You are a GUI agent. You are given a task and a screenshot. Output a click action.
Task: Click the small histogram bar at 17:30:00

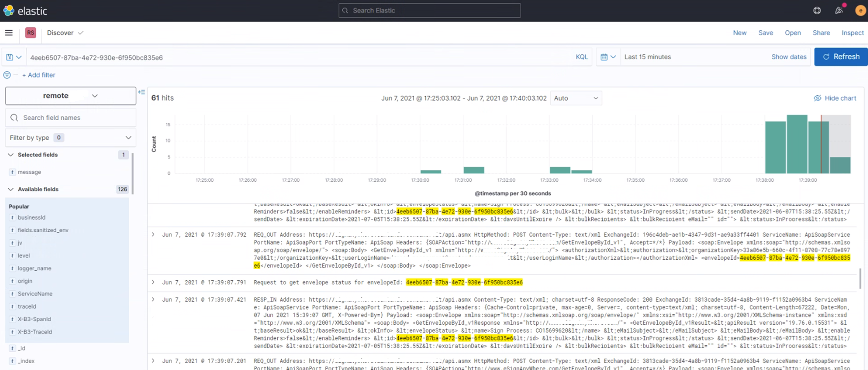(x=431, y=172)
